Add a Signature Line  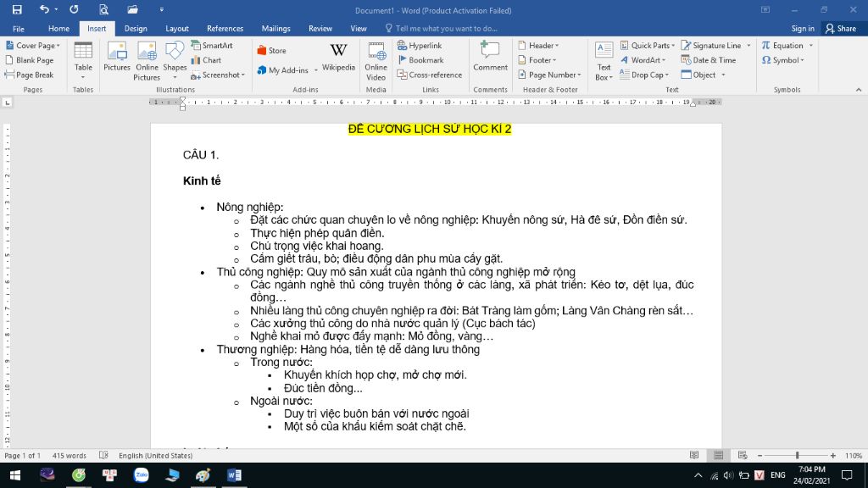click(x=711, y=46)
